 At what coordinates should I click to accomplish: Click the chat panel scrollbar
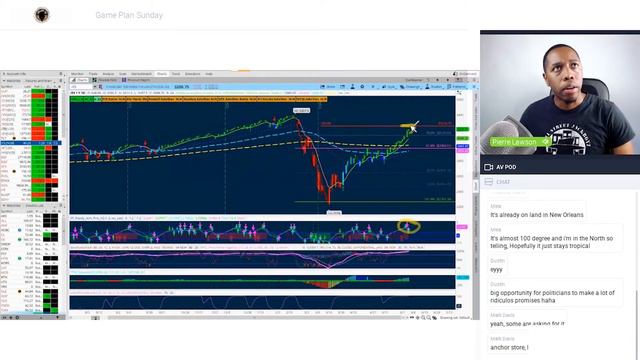click(x=637, y=322)
